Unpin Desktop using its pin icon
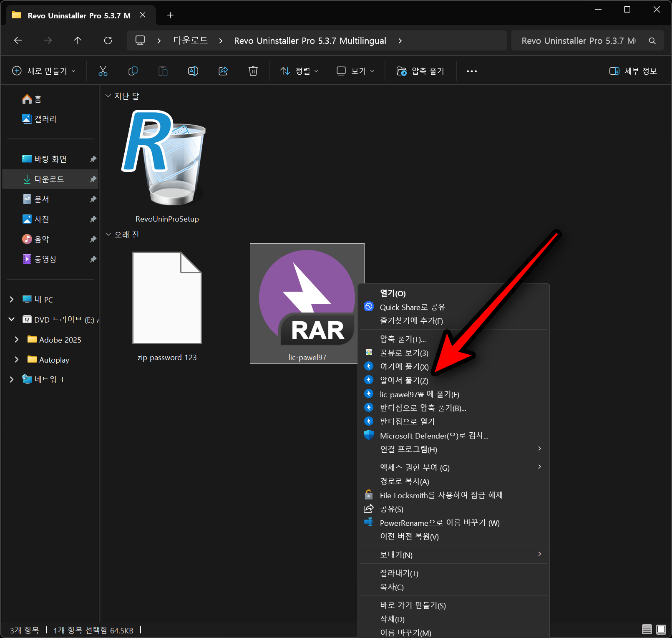 point(93,159)
